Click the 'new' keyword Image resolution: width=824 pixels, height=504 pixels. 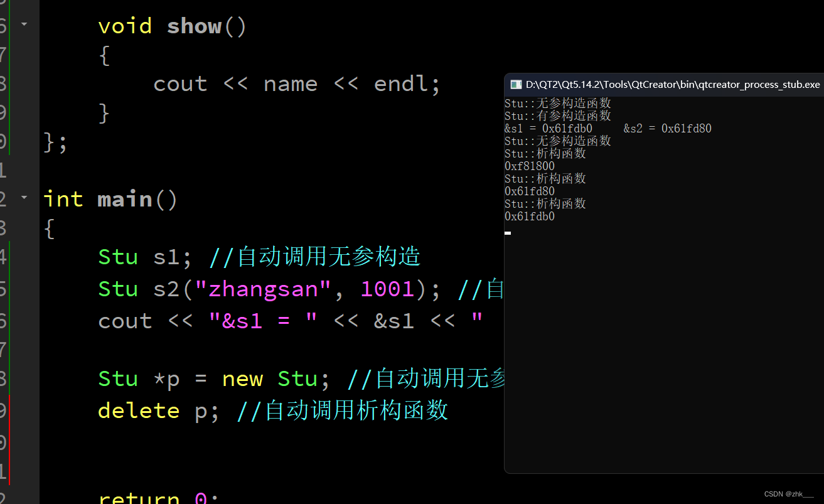click(242, 379)
